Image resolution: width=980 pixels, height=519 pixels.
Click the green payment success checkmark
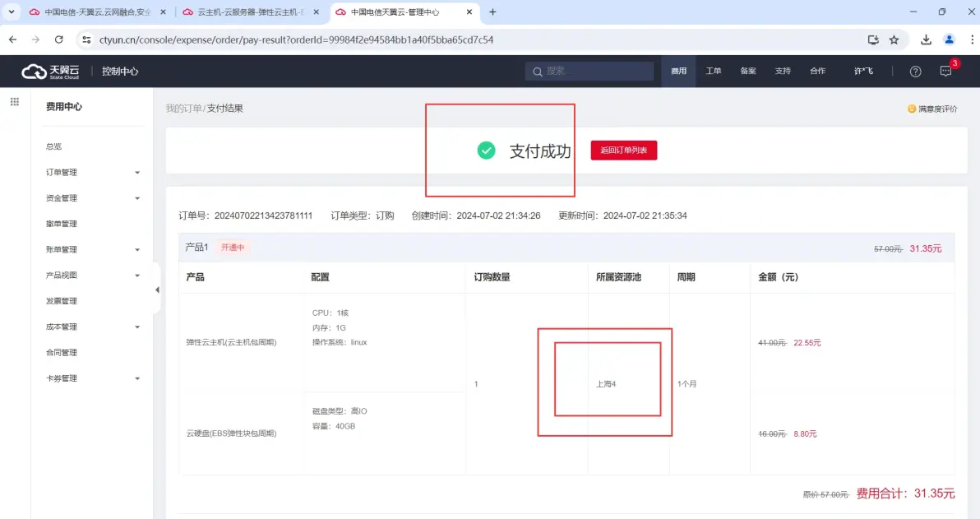(x=486, y=150)
